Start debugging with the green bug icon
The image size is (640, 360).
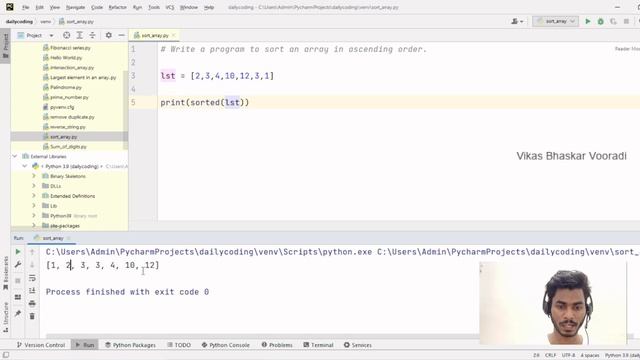pyautogui.click(x=600, y=21)
